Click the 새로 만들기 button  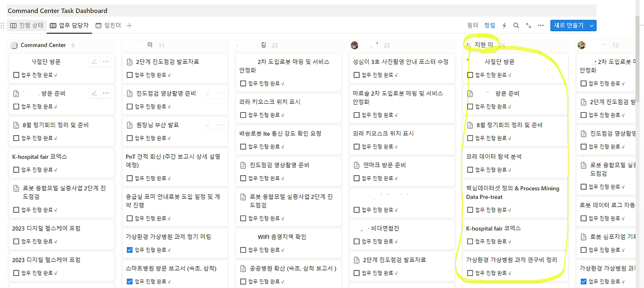coord(569,25)
